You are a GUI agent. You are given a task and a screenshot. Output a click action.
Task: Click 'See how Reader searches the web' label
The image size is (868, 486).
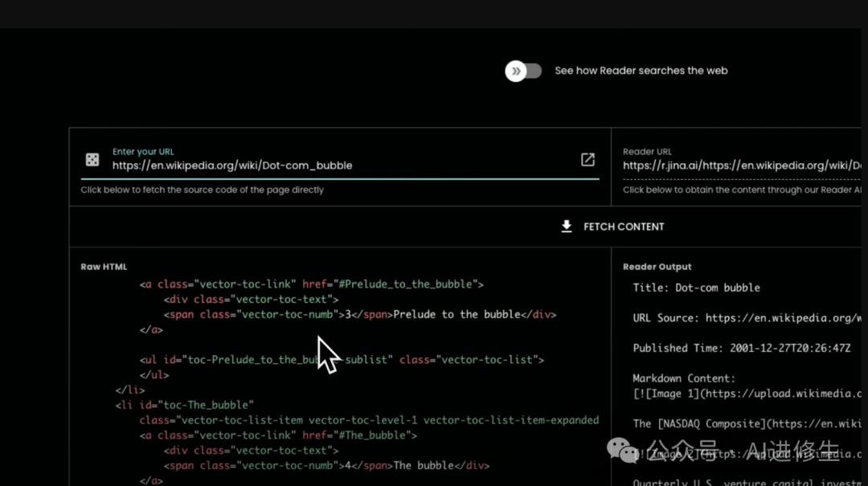[x=641, y=71]
